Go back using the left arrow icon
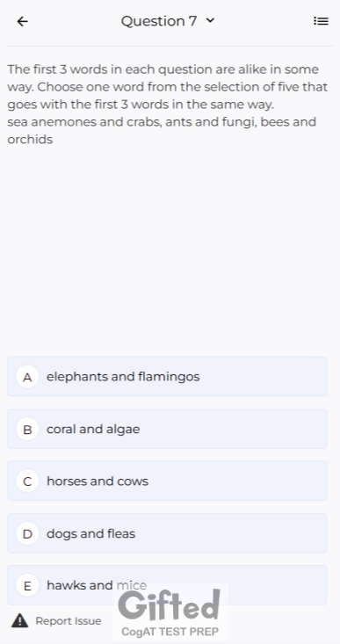Viewport: 340px width, 644px height. (x=22, y=21)
